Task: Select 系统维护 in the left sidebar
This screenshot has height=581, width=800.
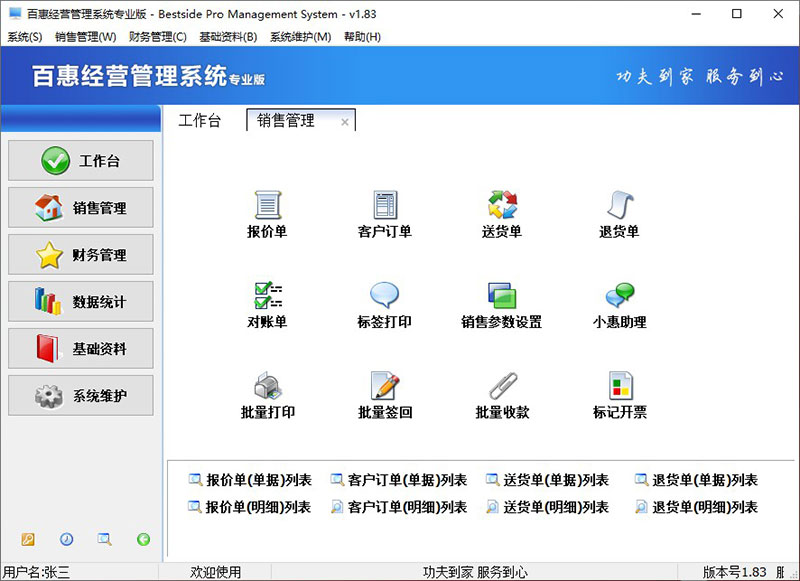Action: [81, 395]
